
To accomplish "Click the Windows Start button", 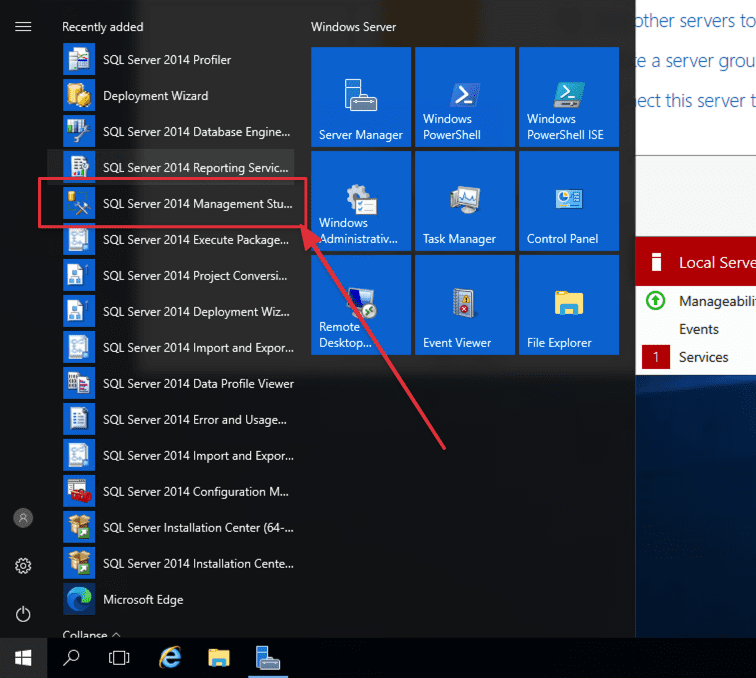I will point(23,657).
